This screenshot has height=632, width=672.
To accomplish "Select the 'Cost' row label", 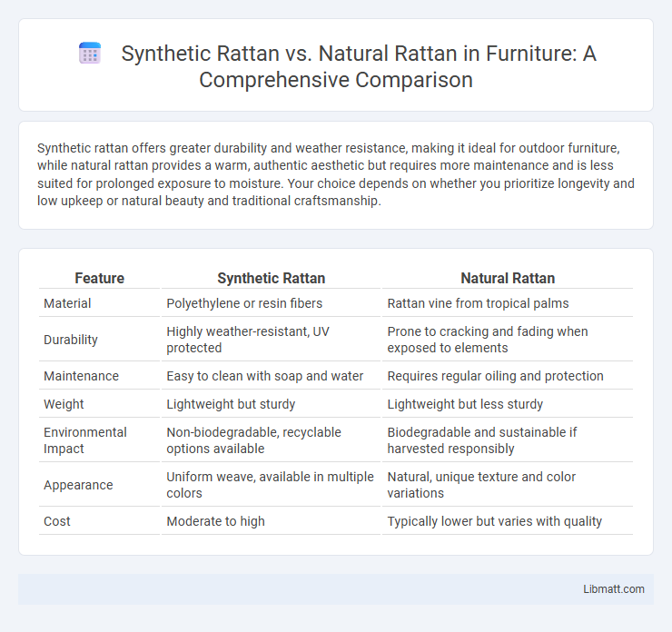I will tap(57, 521).
